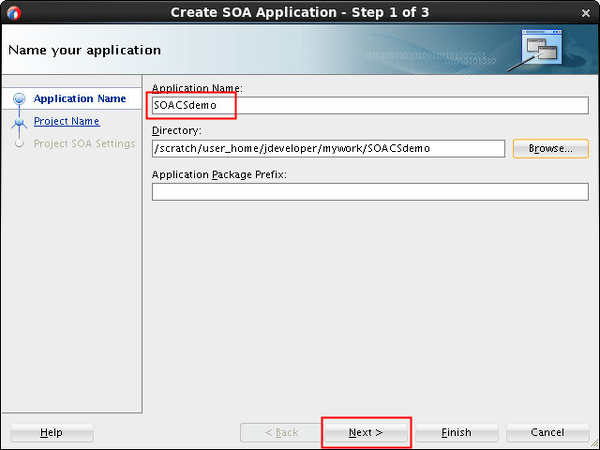The image size is (600, 450).
Task: Open the Project Name step link
Action: (66, 122)
